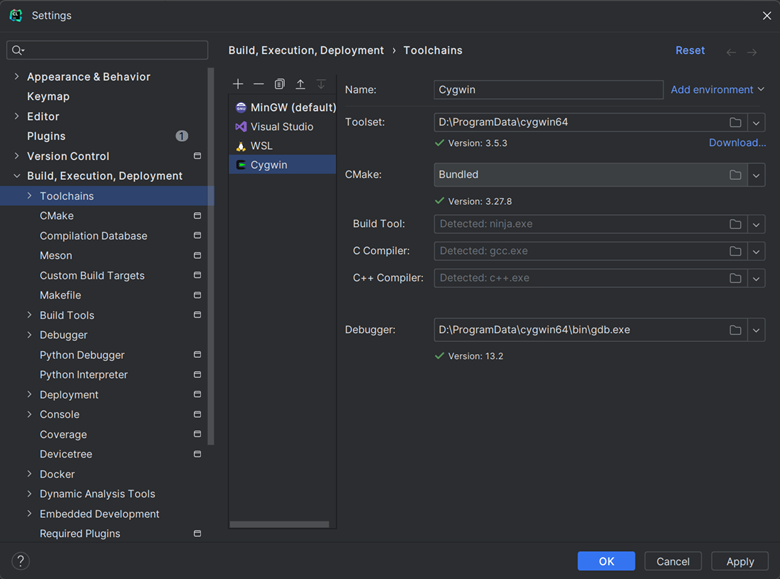Open the Debugger dropdown arrow
This screenshot has width=780, height=579.
(756, 330)
